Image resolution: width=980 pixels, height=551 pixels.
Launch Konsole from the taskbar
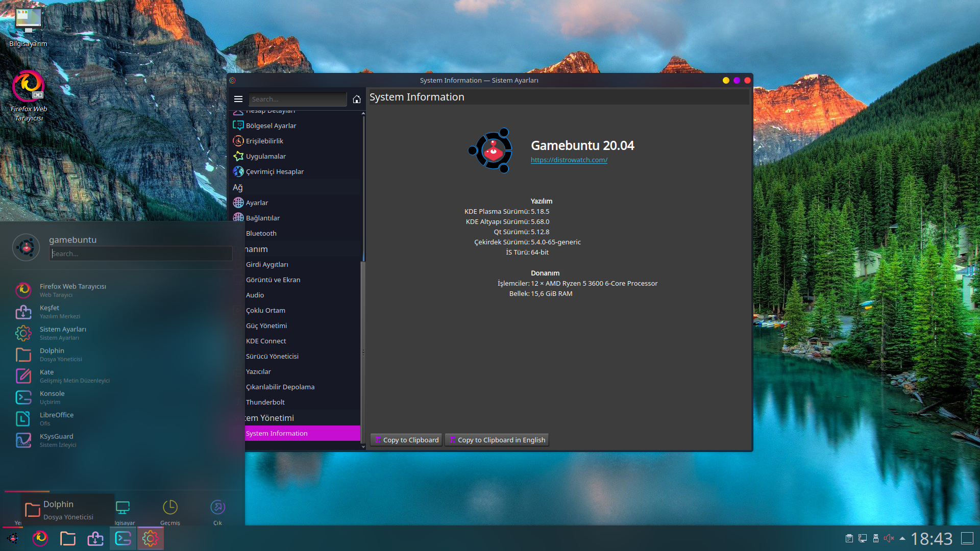pos(122,538)
